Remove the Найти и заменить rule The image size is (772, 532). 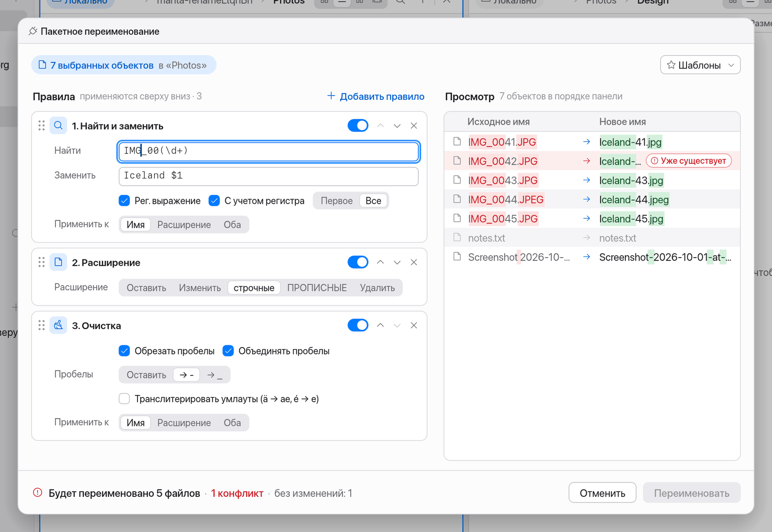(x=414, y=126)
